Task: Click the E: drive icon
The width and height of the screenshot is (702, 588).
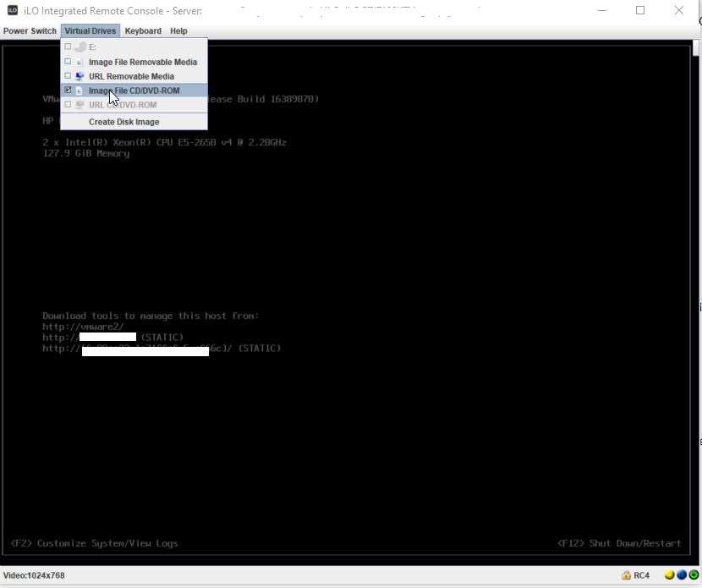Action: 80,47
